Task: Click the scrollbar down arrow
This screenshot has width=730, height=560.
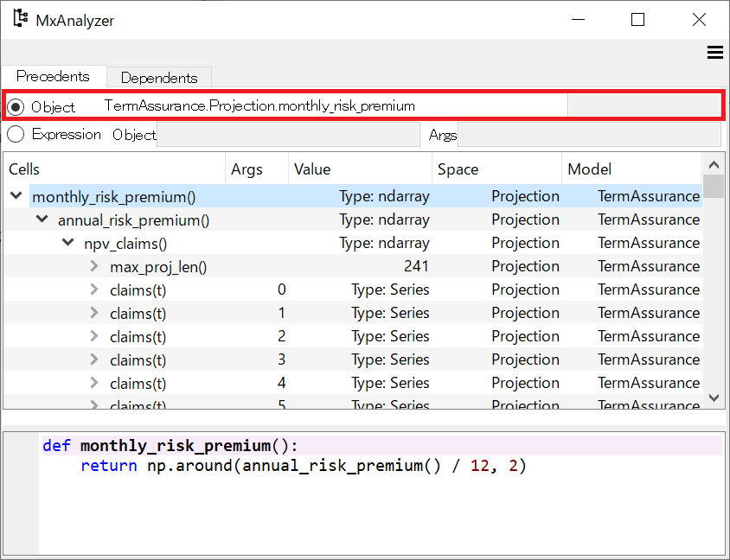Action: [x=714, y=398]
